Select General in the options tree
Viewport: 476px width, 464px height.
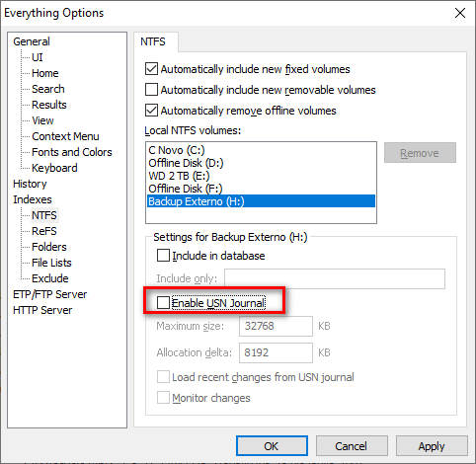click(x=32, y=41)
